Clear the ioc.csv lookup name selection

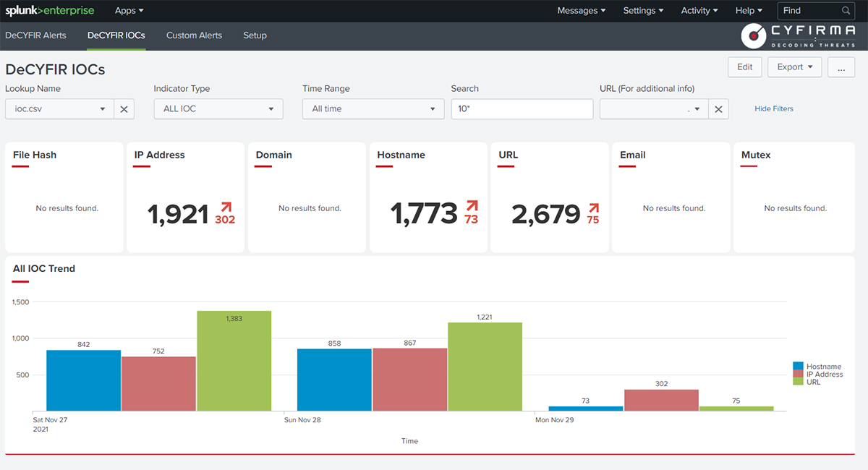click(x=124, y=109)
